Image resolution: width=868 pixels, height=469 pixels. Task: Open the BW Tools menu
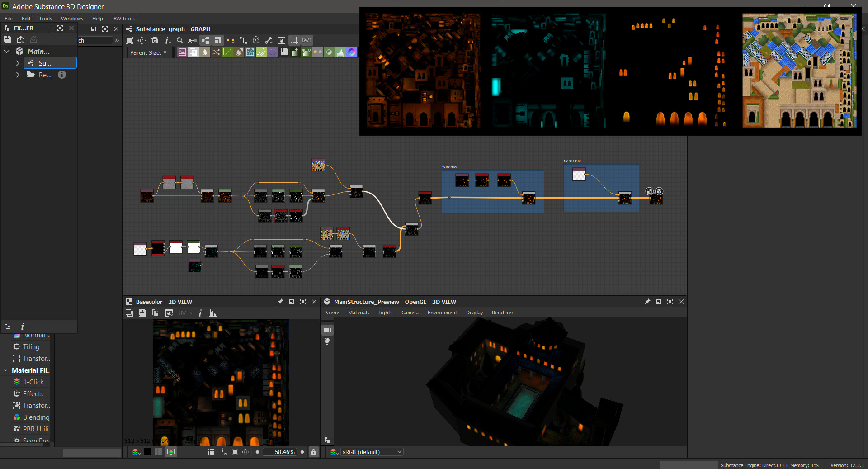pos(124,19)
